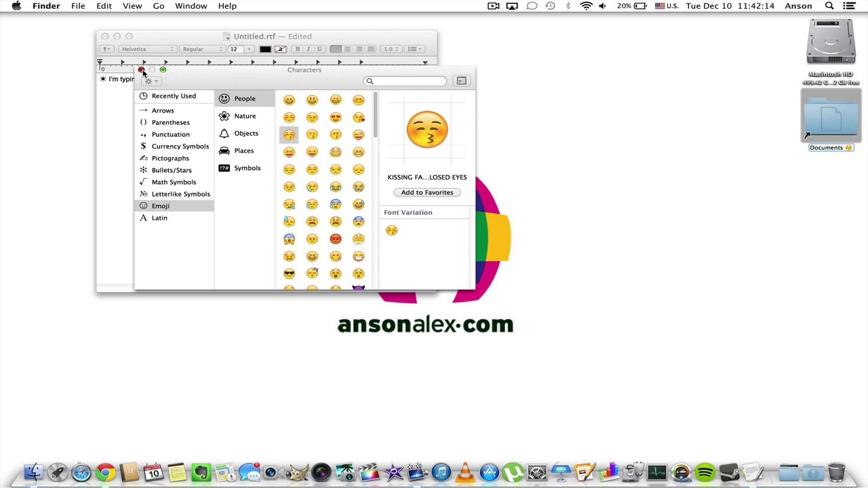
Task: Select Letterlike Symbols category
Action: coord(174,194)
